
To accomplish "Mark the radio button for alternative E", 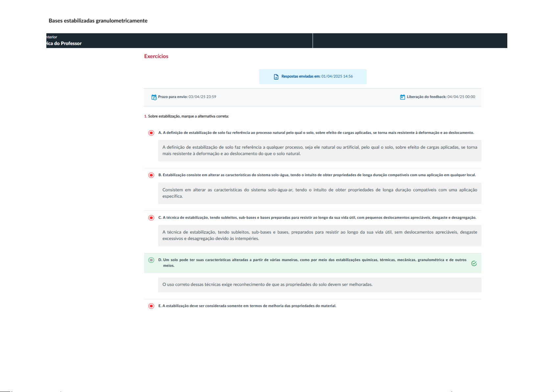I will coord(151,306).
